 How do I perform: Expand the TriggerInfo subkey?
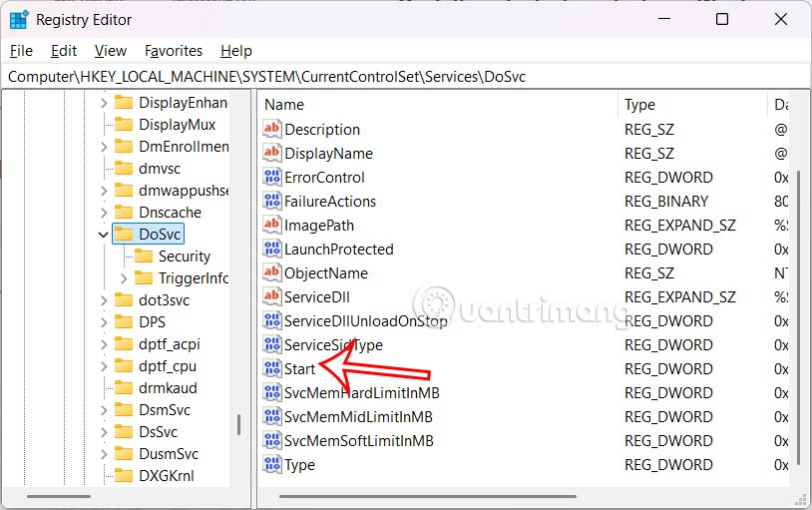coord(124,278)
